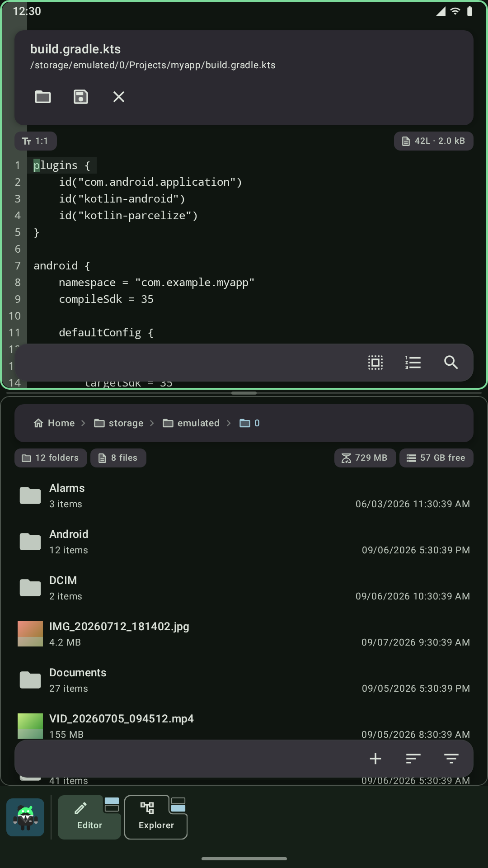Click the defaultConfig { code line
488x868 pixels.
pyautogui.click(x=106, y=333)
